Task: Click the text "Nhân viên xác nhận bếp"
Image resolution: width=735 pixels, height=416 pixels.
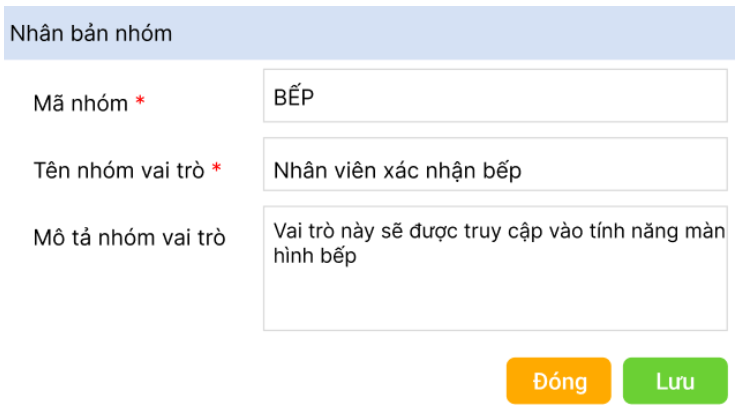Action: click(397, 170)
